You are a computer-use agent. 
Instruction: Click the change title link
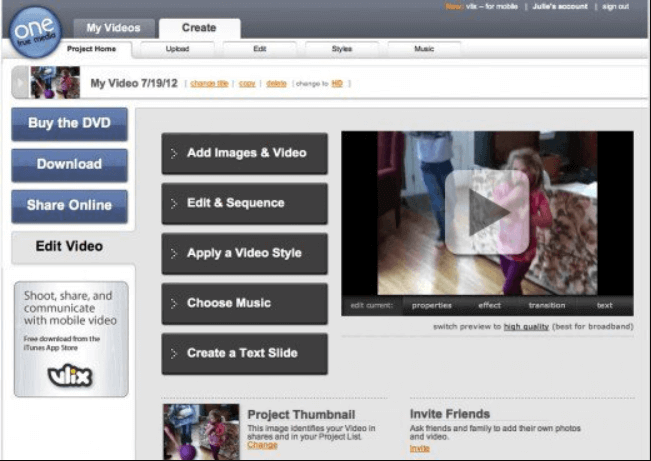point(209,84)
